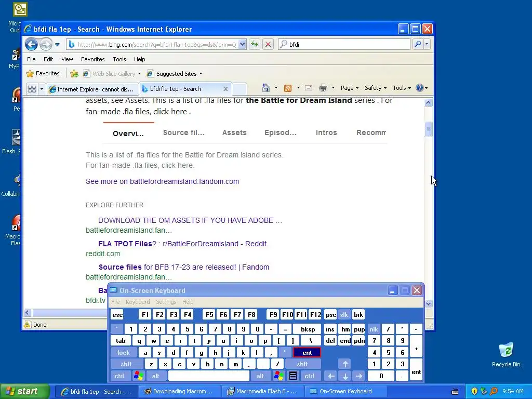Open the Favorites star button
This screenshot has height=399, width=532.
coord(43,73)
